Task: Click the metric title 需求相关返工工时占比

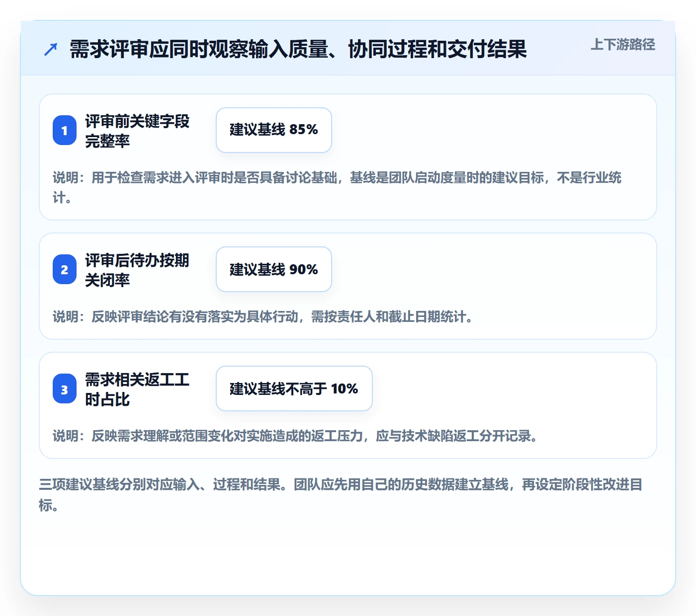Action: click(x=137, y=389)
